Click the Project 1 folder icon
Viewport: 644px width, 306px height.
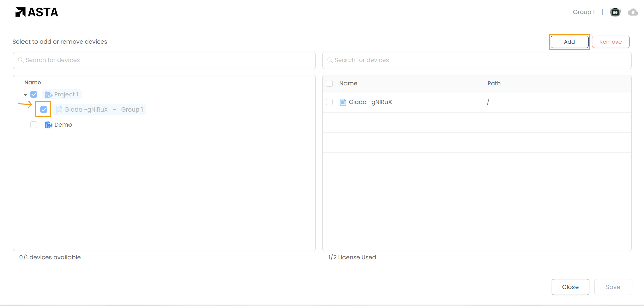[49, 94]
